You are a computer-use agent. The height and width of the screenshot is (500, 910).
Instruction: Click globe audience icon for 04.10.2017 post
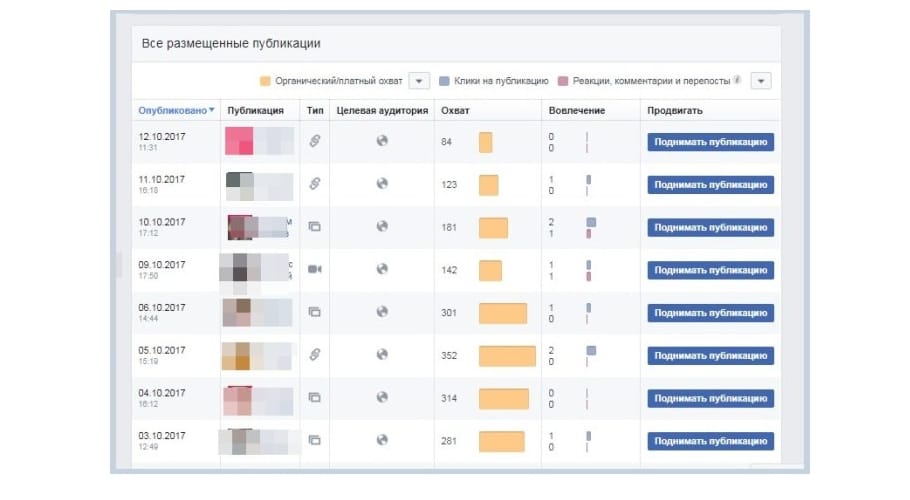coord(382,397)
